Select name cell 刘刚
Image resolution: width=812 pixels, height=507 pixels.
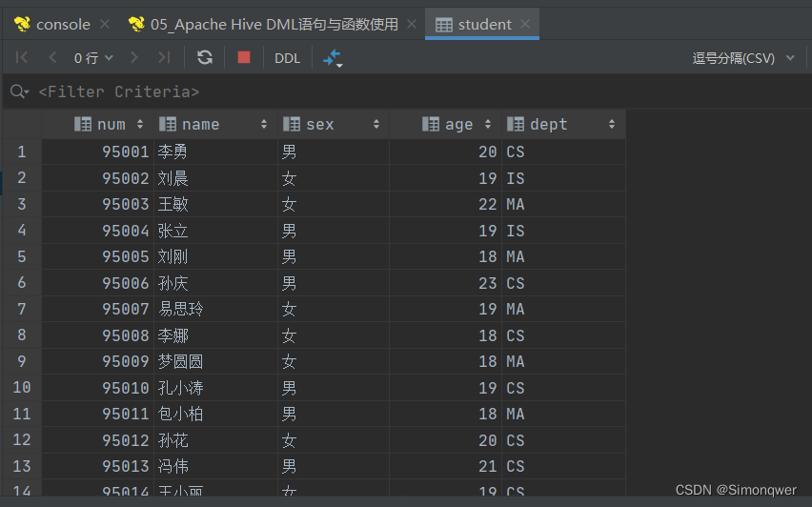216,256
